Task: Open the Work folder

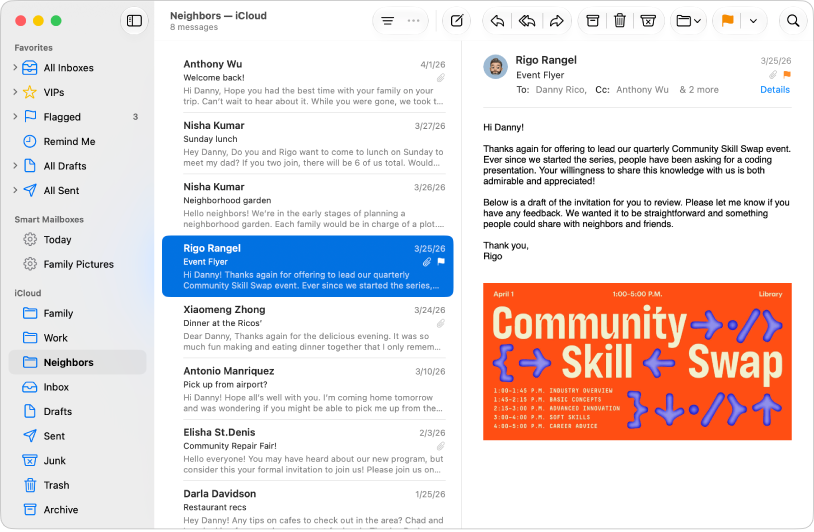Action: point(78,338)
